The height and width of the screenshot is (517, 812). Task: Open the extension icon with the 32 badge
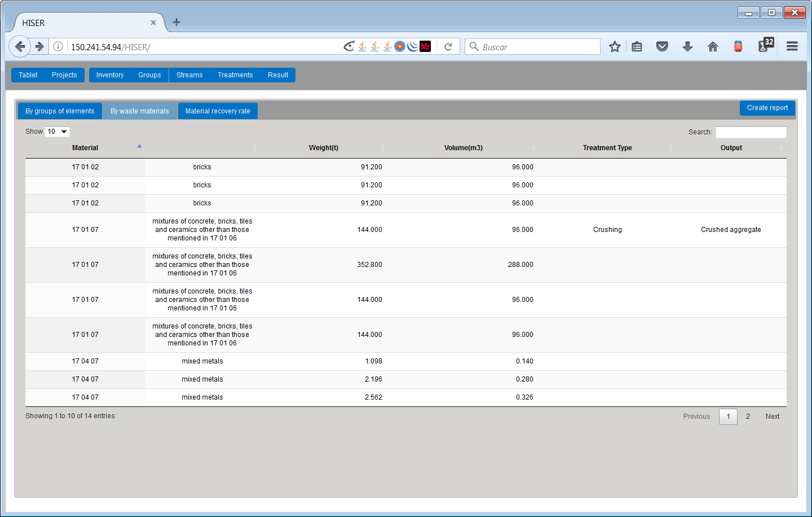click(765, 45)
